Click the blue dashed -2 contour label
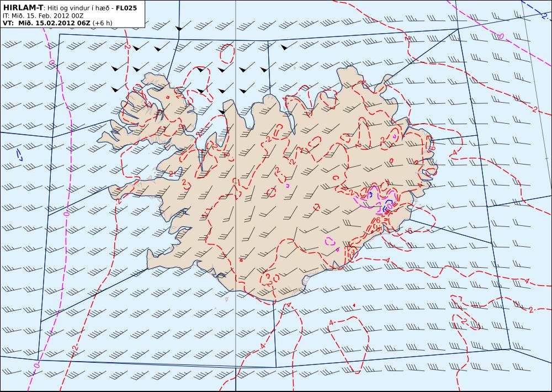This screenshot has height=392, width=552. [544, 16]
